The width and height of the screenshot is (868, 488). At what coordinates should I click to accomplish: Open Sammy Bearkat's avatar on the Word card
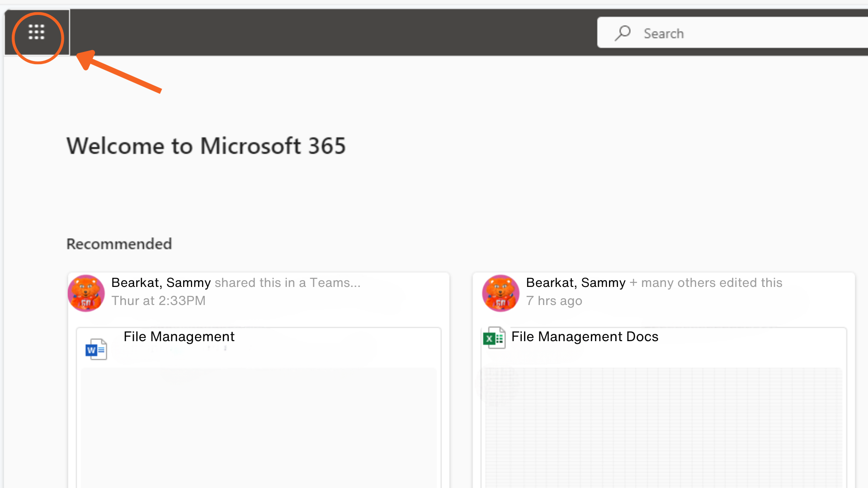tap(86, 293)
